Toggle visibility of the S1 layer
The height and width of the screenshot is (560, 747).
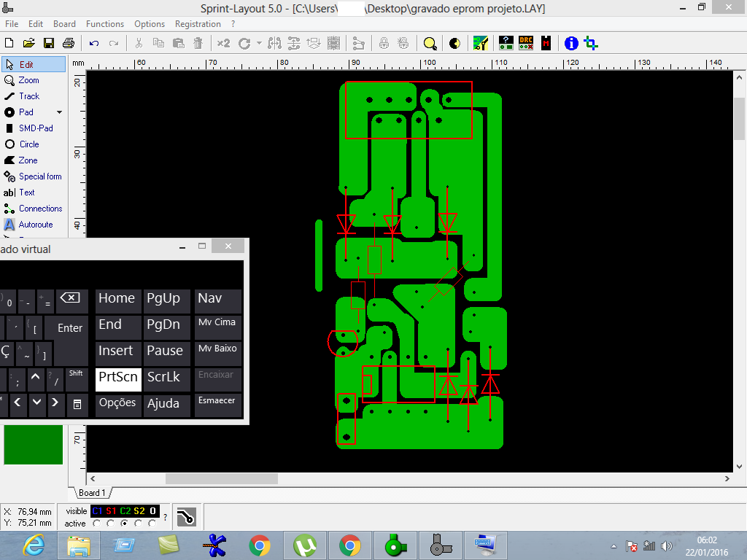tap(111, 511)
